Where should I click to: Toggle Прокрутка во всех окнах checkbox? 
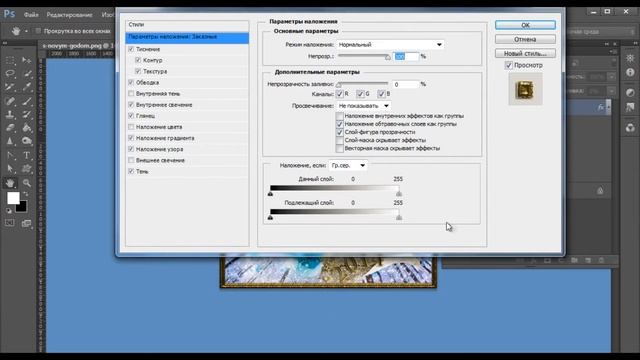coord(38,31)
